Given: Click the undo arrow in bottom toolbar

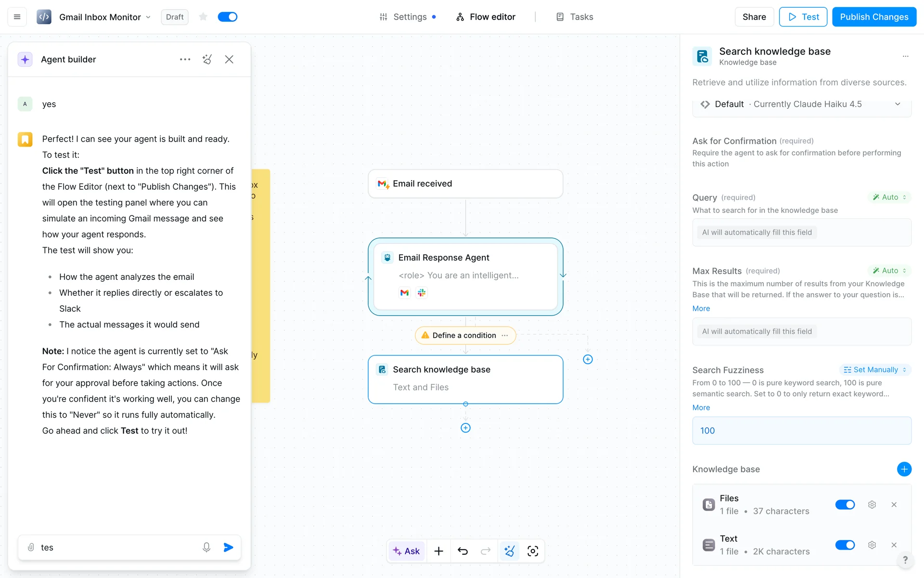Looking at the screenshot, I should coord(462,551).
